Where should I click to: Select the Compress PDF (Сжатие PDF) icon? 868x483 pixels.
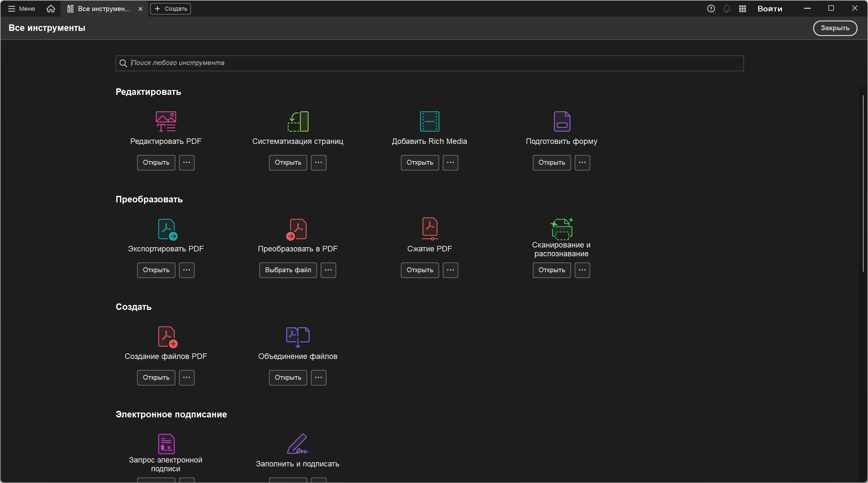(x=430, y=228)
